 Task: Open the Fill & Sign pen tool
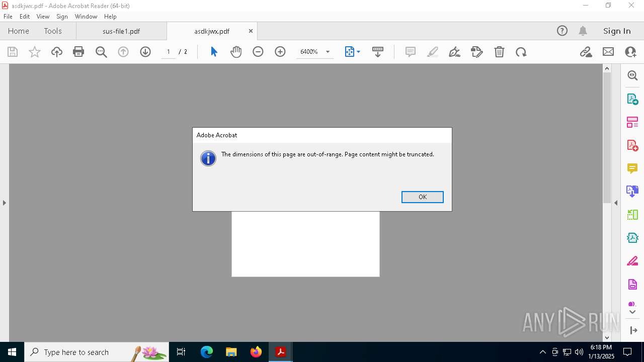(x=455, y=52)
